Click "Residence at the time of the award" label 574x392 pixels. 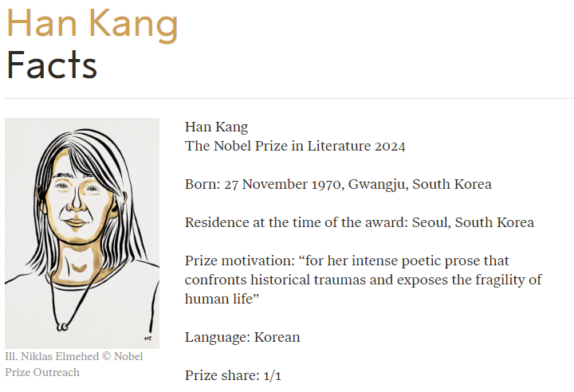pos(297,223)
